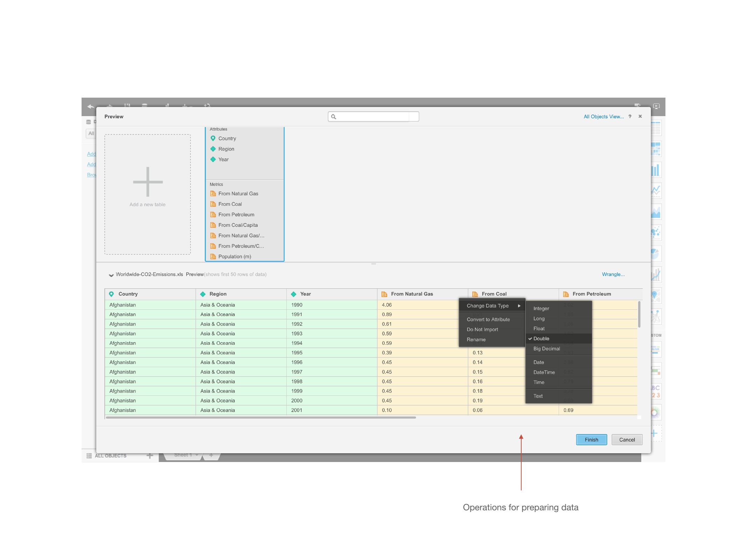The image size is (747, 560).
Task: Click the undo arrow in the background toolbar
Action: [x=91, y=106]
